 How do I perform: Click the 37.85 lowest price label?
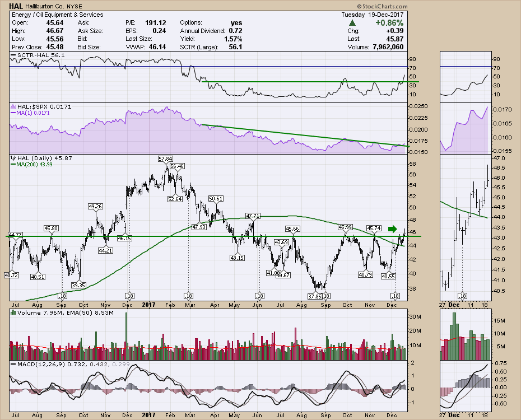pyautogui.click(x=315, y=296)
